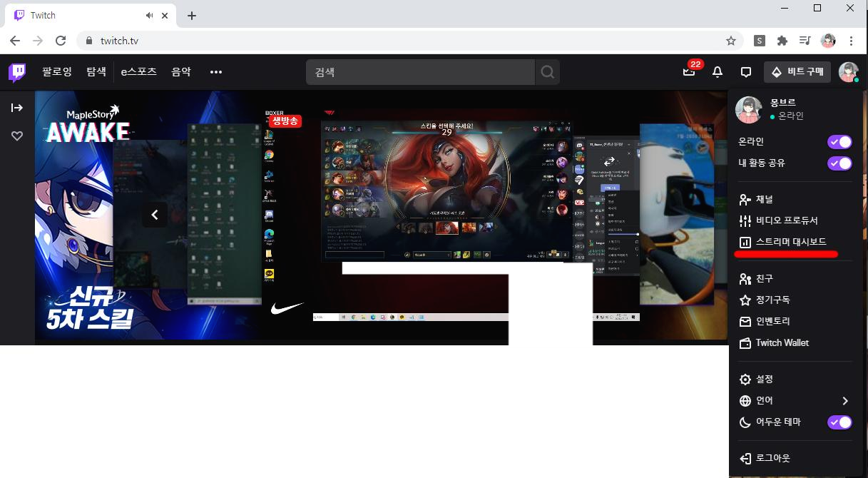This screenshot has height=478, width=868.
Task: Open the 음악 music section
Action: pos(181,72)
